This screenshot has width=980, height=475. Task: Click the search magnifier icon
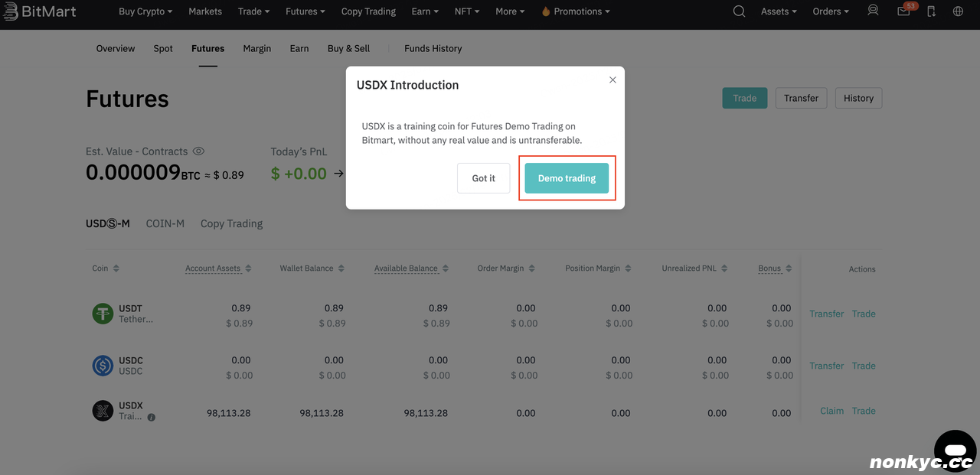[x=739, y=11]
